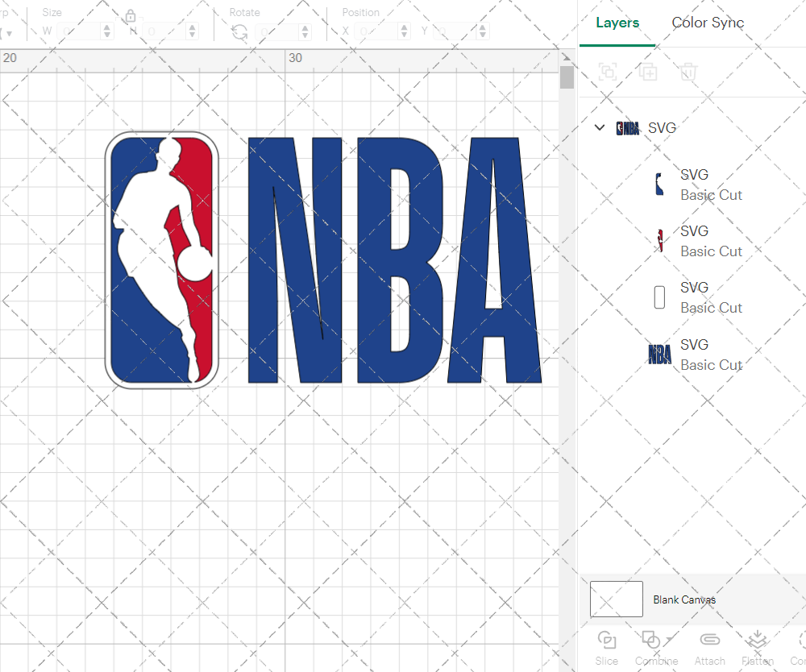Switch to the Layers tab
806x672 pixels.
pos(617,23)
